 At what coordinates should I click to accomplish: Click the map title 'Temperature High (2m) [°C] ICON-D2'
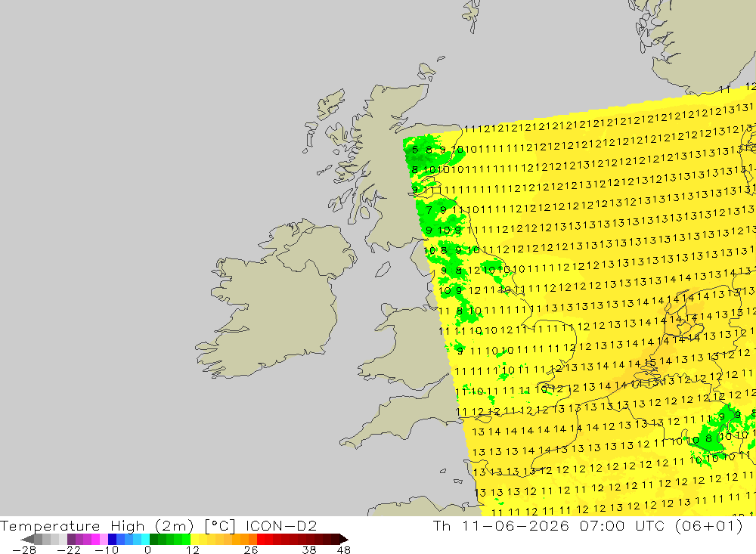[159, 525]
